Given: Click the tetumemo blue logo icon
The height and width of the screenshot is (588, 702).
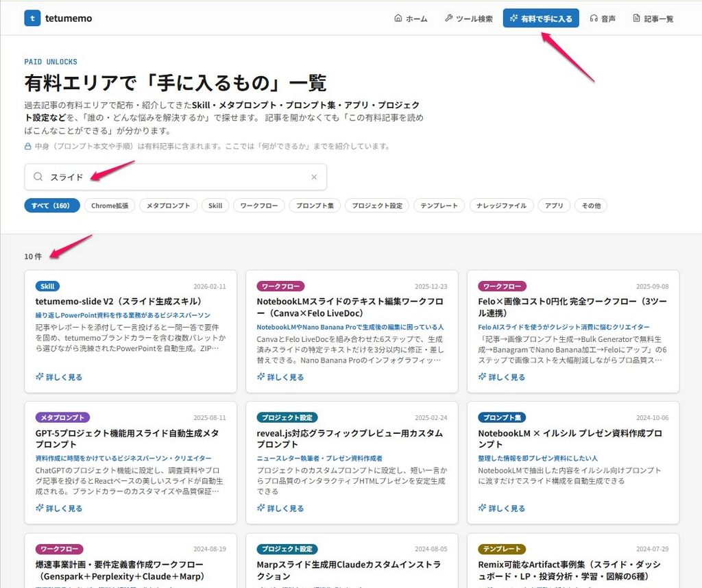Looking at the screenshot, I should click(x=32, y=19).
